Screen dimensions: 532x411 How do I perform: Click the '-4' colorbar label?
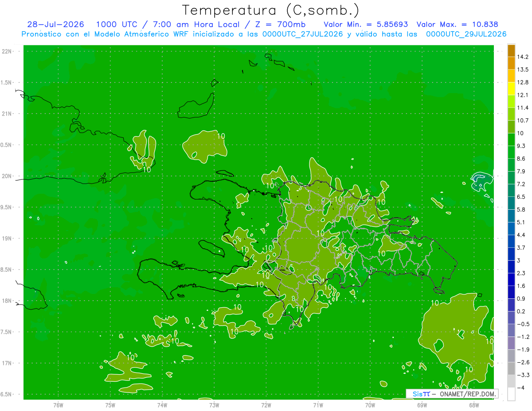[x=521, y=388]
